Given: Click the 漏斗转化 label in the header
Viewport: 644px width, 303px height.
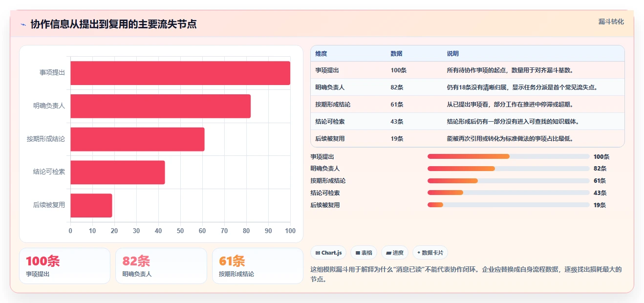Looking at the screenshot, I should [611, 22].
